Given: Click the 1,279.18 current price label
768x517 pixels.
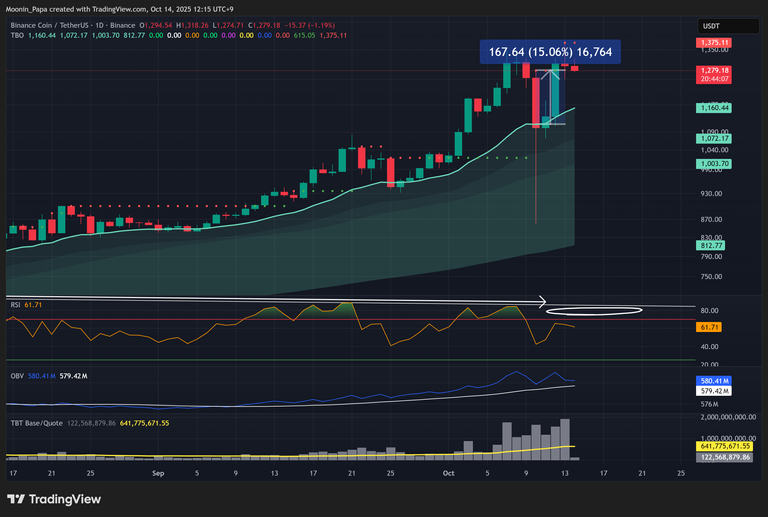Looking at the screenshot, I should 712,70.
